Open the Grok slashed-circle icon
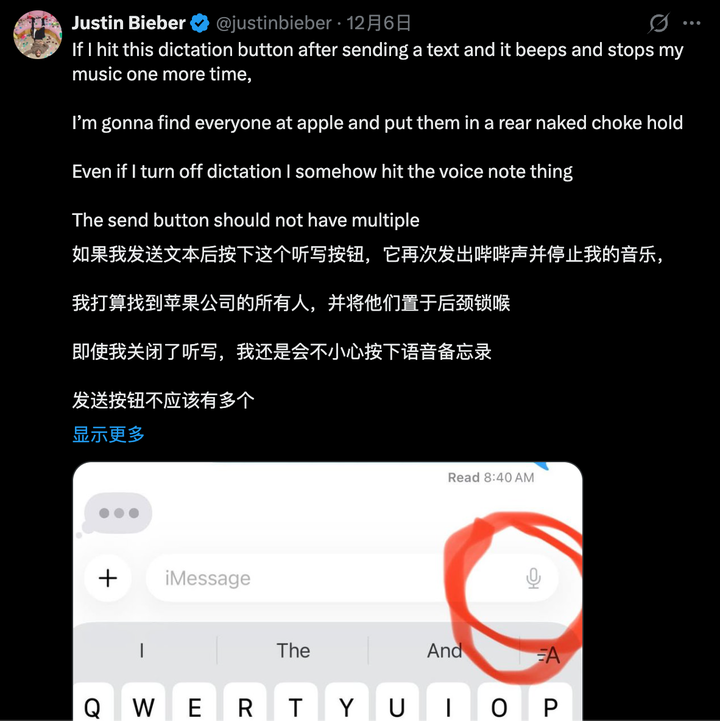This screenshot has width=720, height=721. 658,23
